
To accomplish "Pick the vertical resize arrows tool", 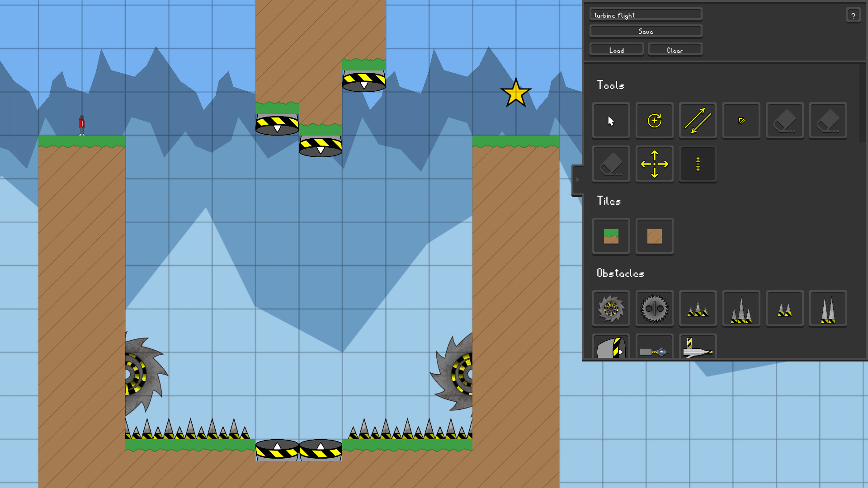I will pos(698,164).
